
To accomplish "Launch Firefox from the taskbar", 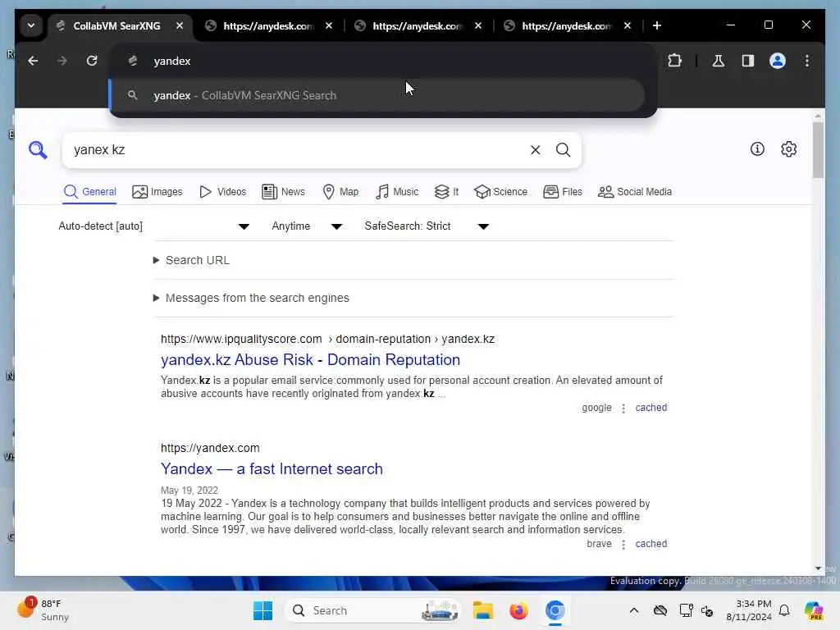I will 518,610.
